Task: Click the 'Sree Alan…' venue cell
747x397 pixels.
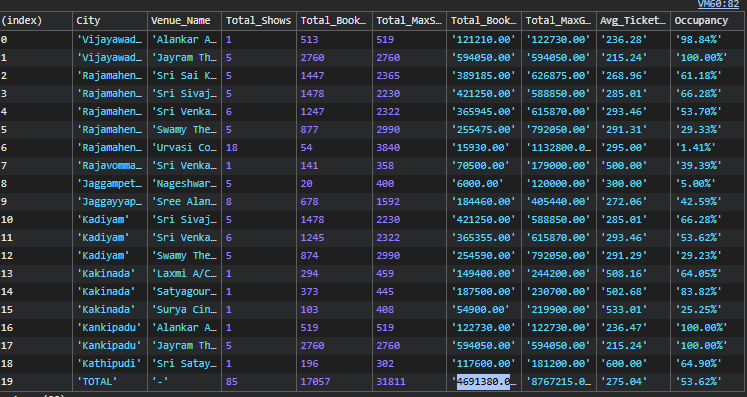Action: pyautogui.click(x=184, y=202)
